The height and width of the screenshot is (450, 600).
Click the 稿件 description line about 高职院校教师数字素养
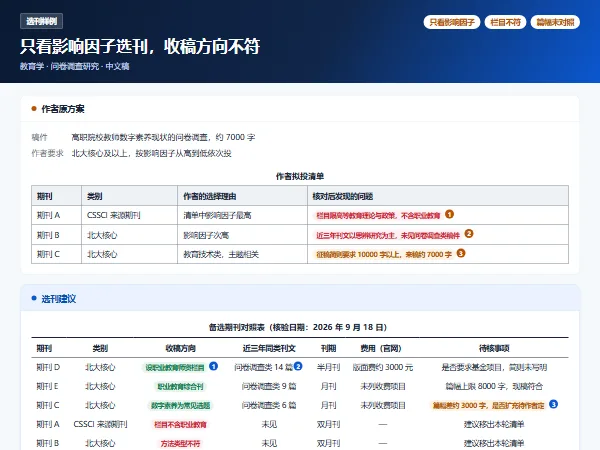pos(163,137)
